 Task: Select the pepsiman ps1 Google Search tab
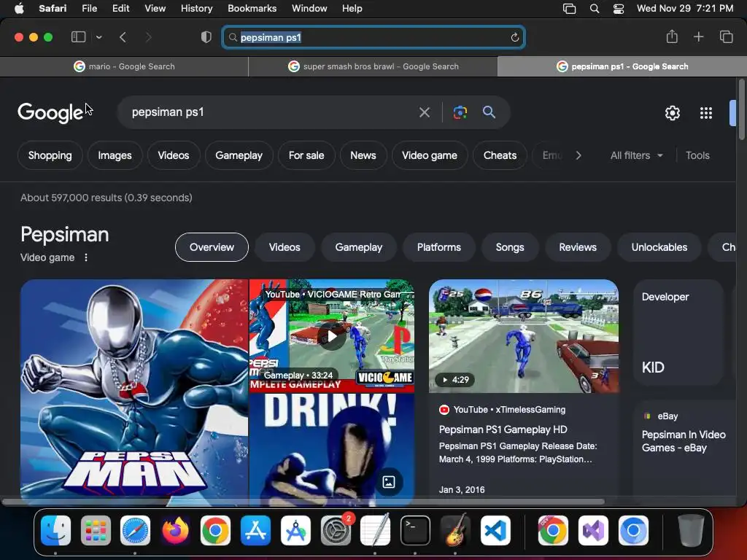tap(622, 66)
